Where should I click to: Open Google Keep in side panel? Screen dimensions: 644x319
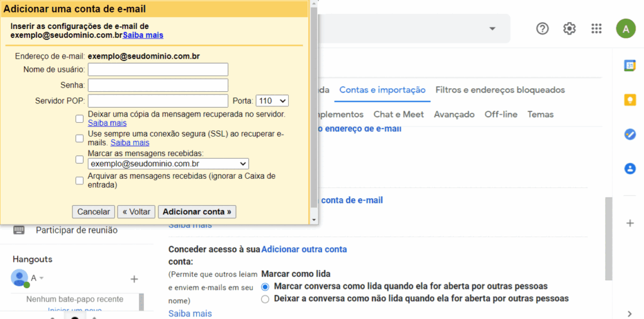pos(630,100)
